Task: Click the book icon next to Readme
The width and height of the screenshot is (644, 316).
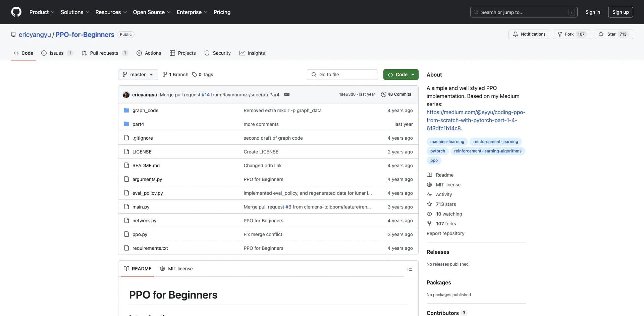Action: tap(429, 175)
